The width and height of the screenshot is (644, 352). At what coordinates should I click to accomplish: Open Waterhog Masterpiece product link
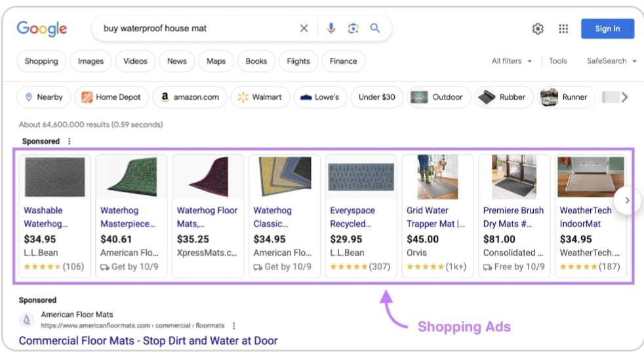pos(127,217)
